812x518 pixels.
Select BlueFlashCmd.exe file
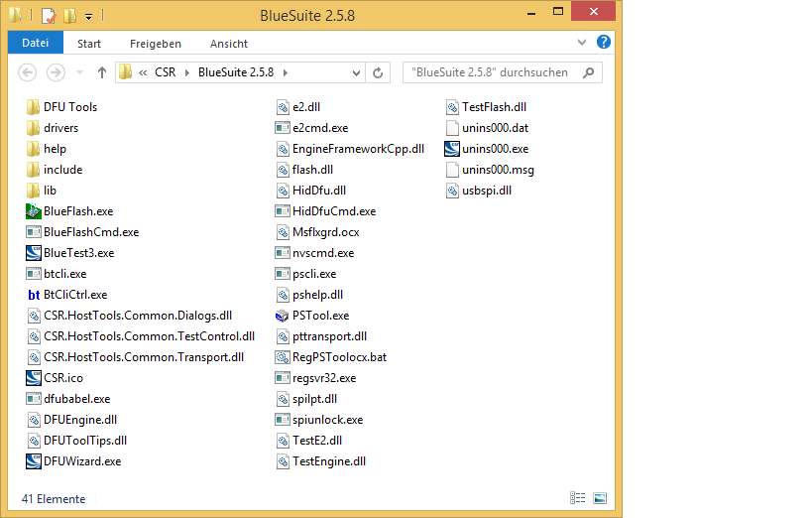(82, 232)
